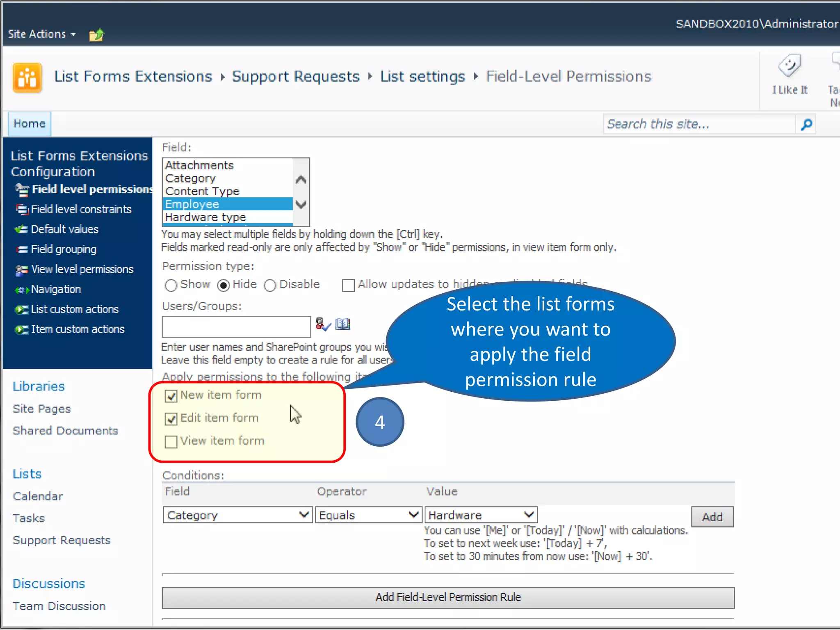Open Default values configuration
Viewport: 840px width, 630px height.
pos(65,229)
